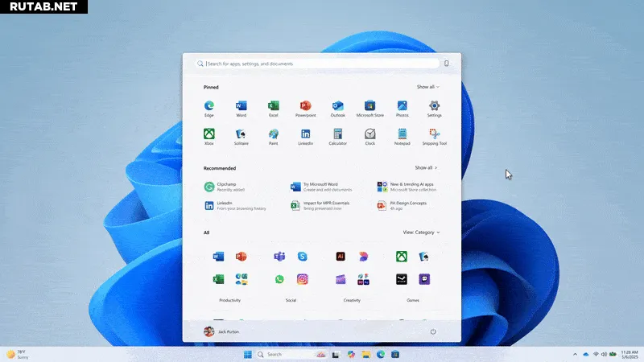
Task: Click the Jack Purton account button
Action: pos(221,331)
